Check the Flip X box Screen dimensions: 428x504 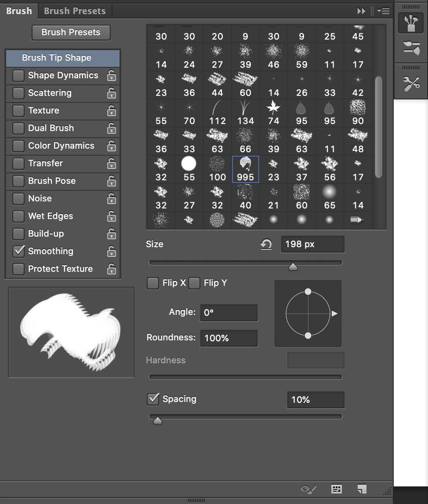(153, 283)
